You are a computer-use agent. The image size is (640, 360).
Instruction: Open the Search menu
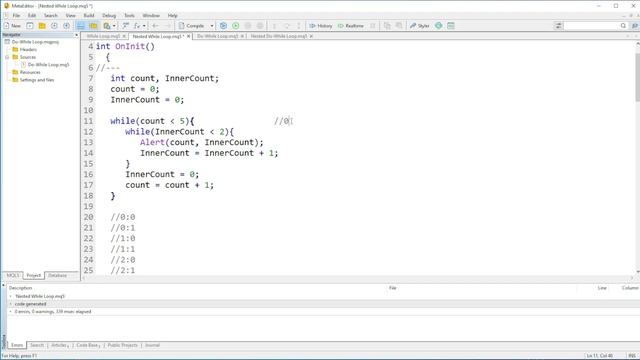[x=51, y=16]
